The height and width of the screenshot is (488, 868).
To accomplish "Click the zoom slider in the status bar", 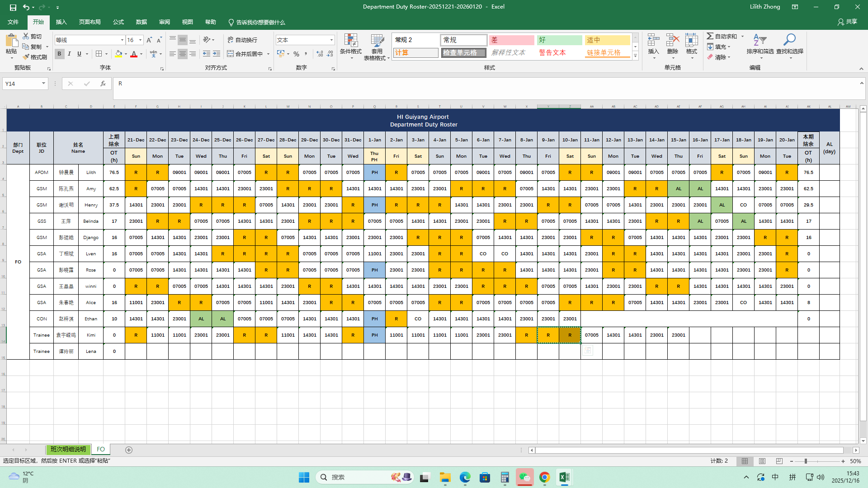I will pos(806,461).
